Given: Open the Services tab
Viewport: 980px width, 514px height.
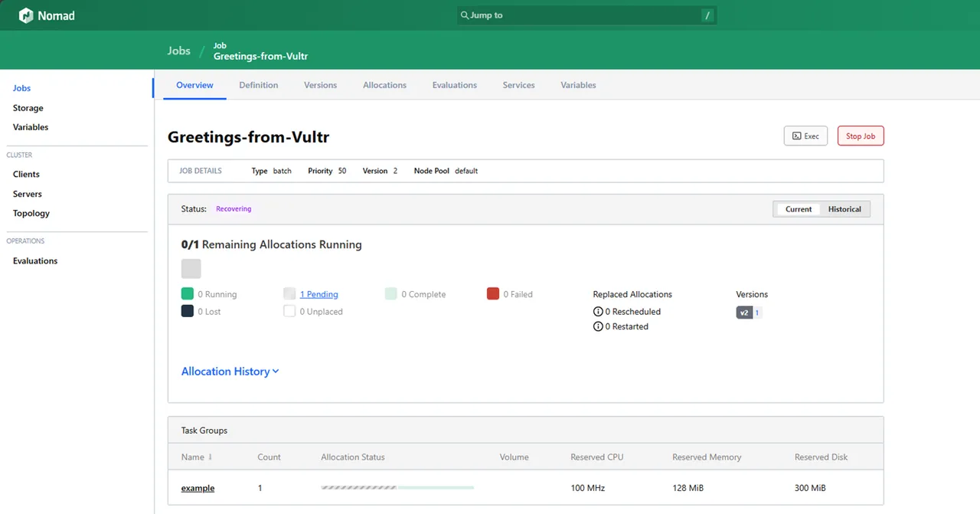Looking at the screenshot, I should [x=518, y=85].
